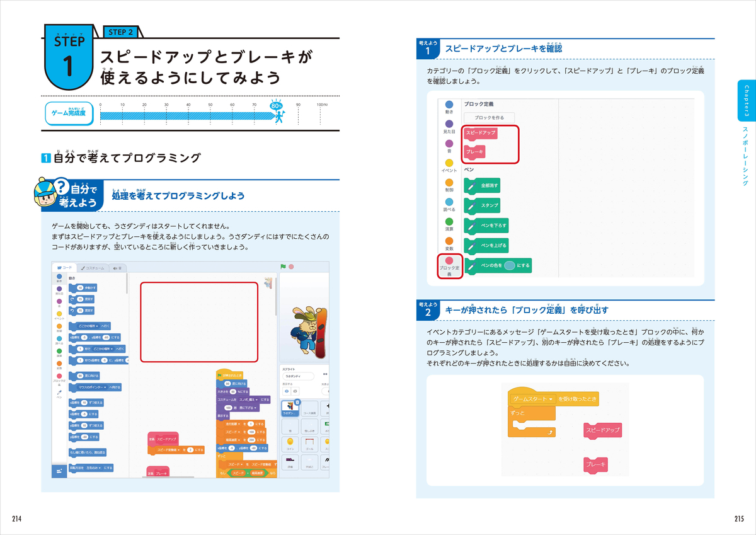Image resolution: width=756 pixels, height=535 pixels.
Task: Click the 定義 スピードアップ hat block in left workspace
Action: click(x=163, y=439)
